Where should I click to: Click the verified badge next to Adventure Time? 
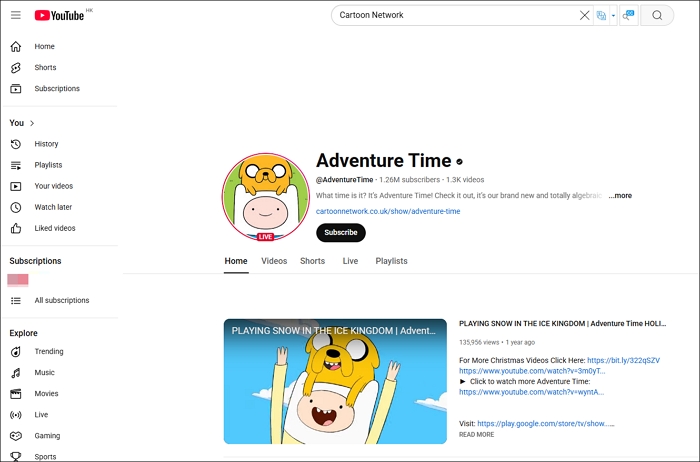click(x=459, y=162)
